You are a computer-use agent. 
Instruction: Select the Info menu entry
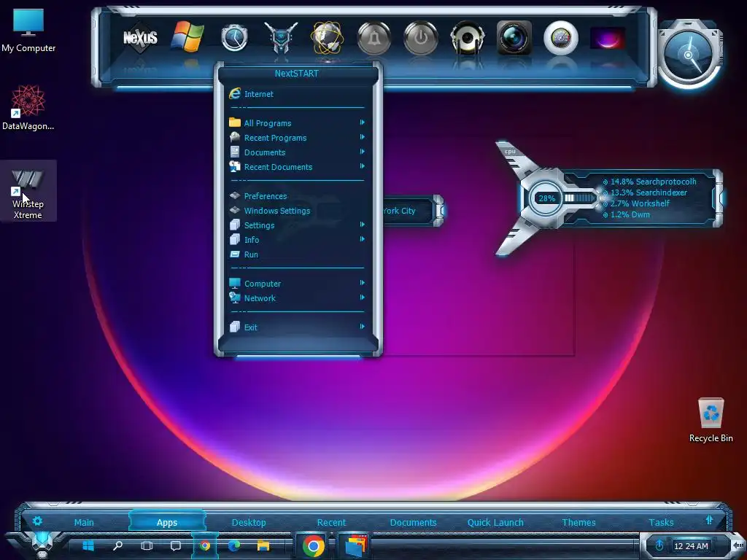[297, 239]
